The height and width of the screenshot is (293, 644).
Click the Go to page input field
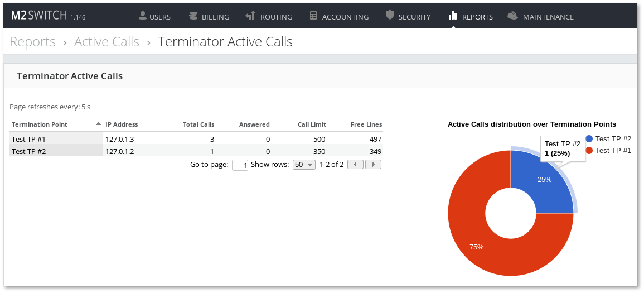[x=240, y=165]
